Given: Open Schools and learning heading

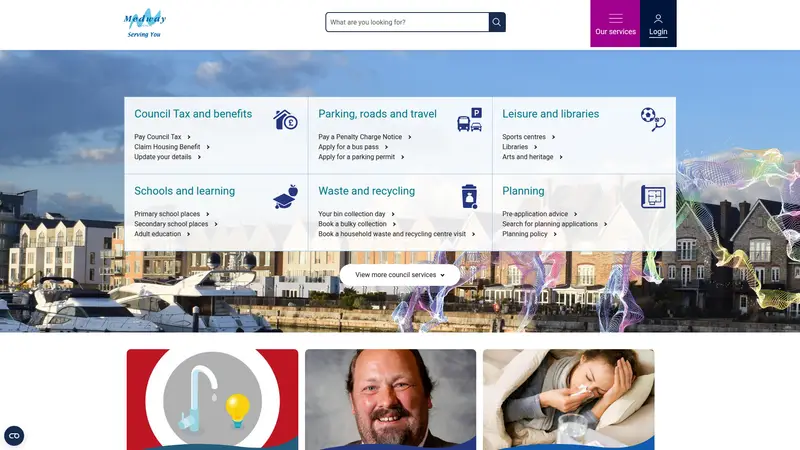Looking at the screenshot, I should pyautogui.click(x=185, y=191).
